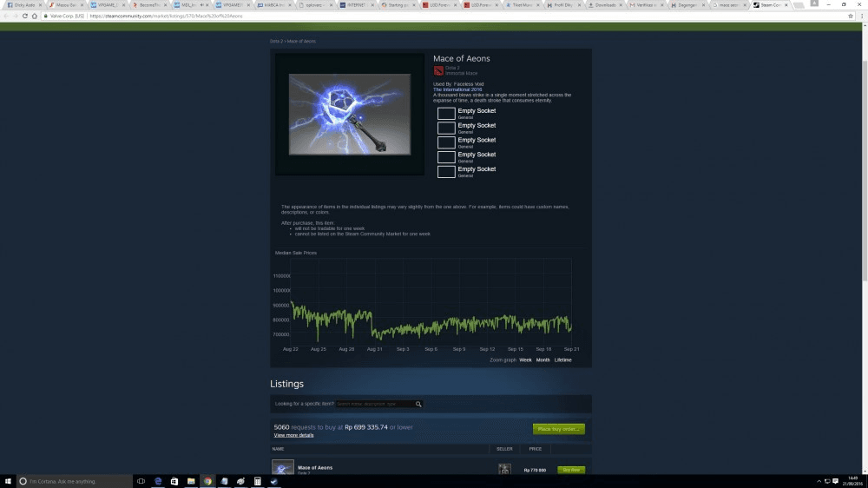The height and width of the screenshot is (488, 868).
Task: Click the search magnifier in Listings
Action: tap(418, 404)
